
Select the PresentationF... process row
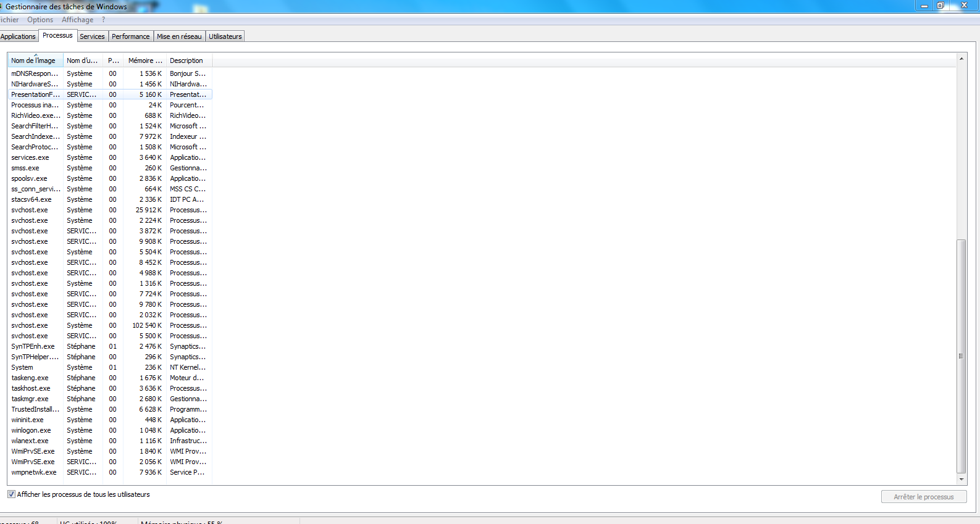tap(110, 94)
